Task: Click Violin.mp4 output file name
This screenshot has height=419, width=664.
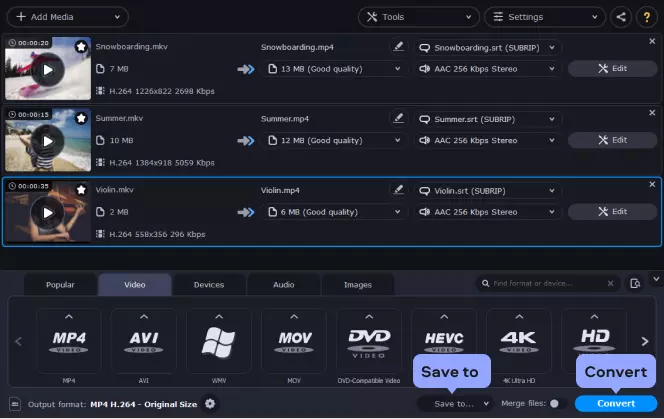Action: click(280, 191)
